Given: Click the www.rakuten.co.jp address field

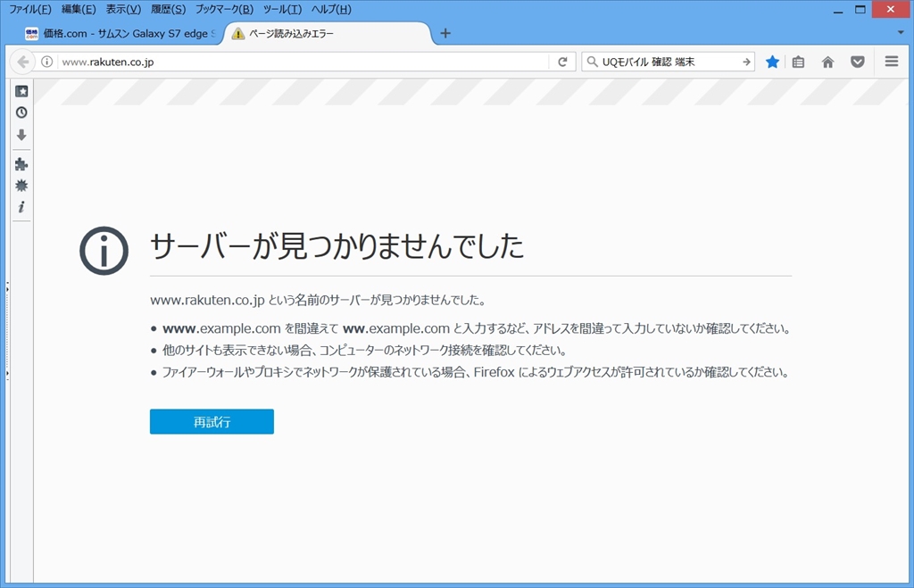Looking at the screenshot, I should 303,62.
